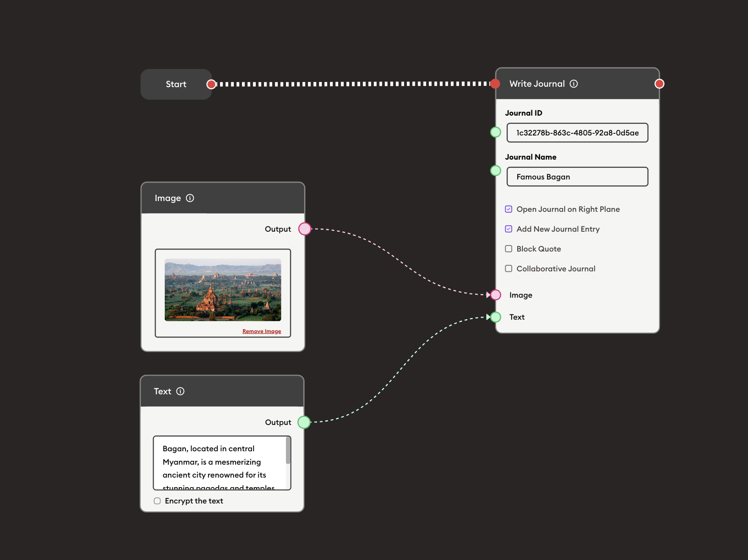Click the Bagan temples image thumbnail

click(223, 289)
